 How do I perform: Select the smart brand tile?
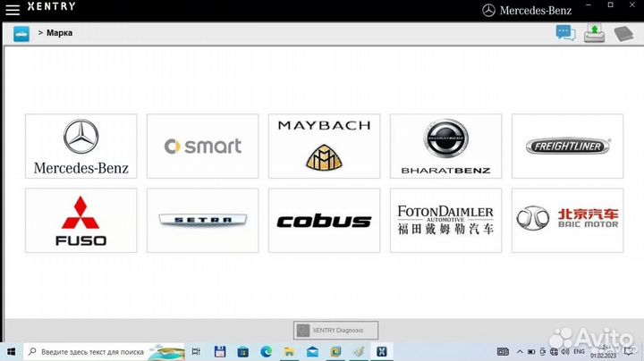tap(202, 146)
